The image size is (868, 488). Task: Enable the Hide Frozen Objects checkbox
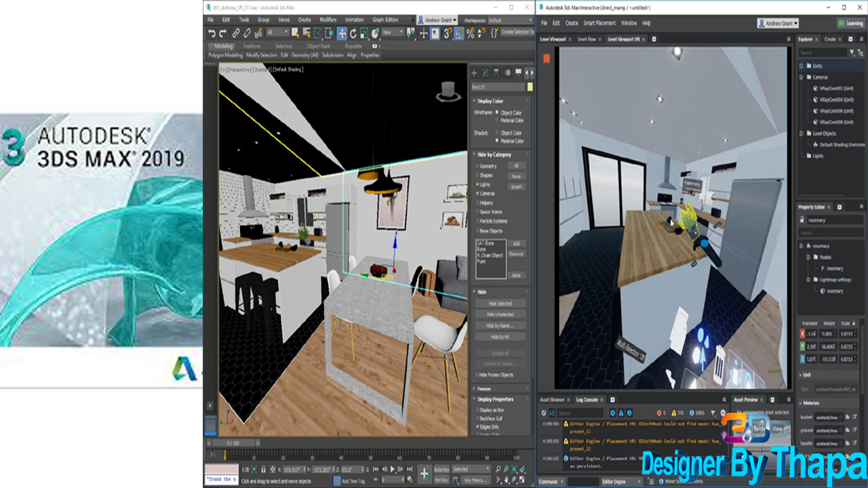pos(477,375)
